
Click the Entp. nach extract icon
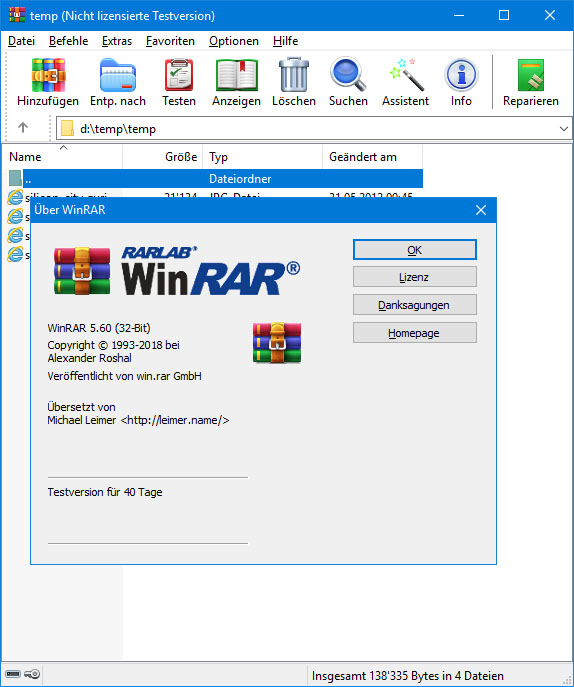pos(118,75)
